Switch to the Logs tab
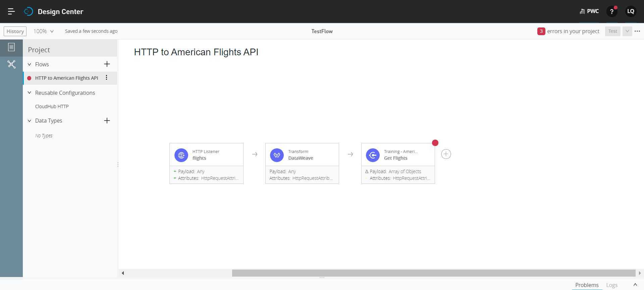 click(x=611, y=285)
